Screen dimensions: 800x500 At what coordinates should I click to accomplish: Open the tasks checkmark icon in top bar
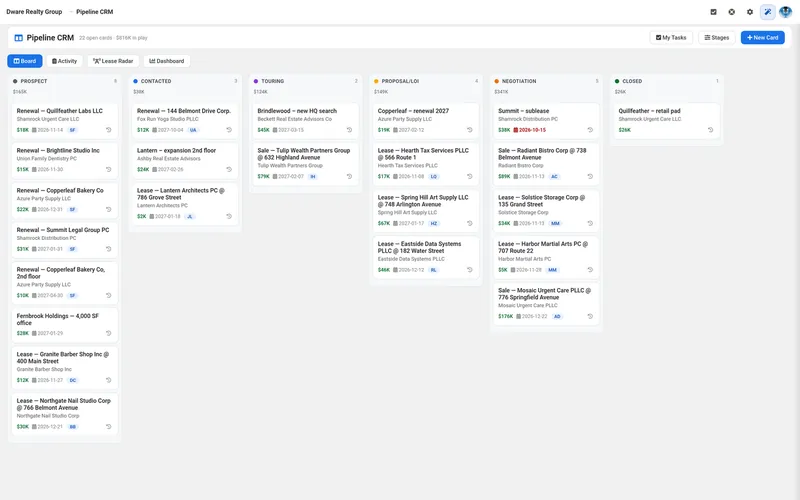pos(713,12)
